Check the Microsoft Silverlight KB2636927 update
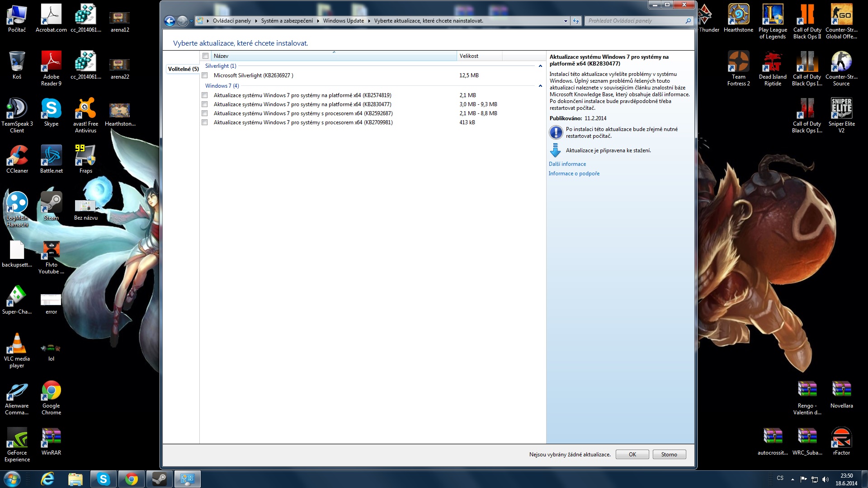868x488 pixels. click(x=205, y=75)
